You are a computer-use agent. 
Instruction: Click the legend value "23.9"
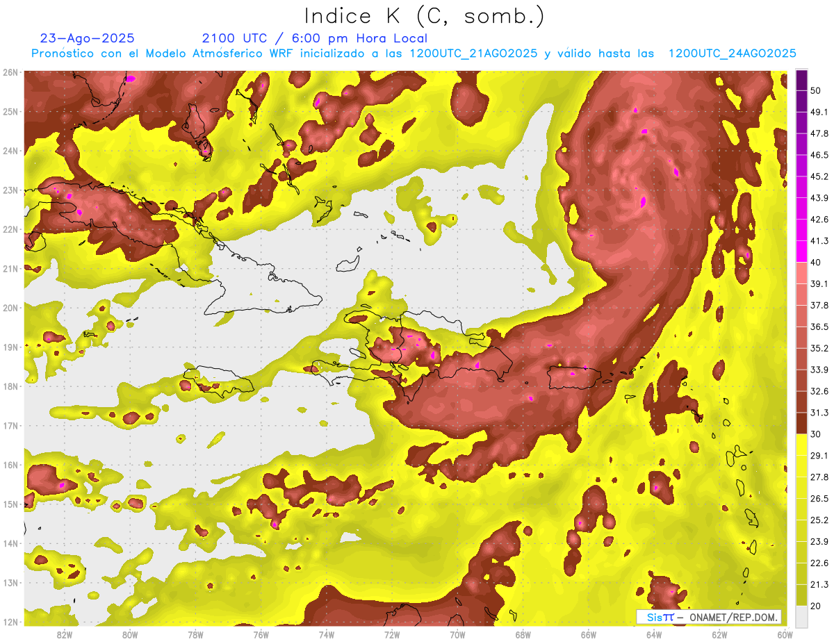pos(819,541)
